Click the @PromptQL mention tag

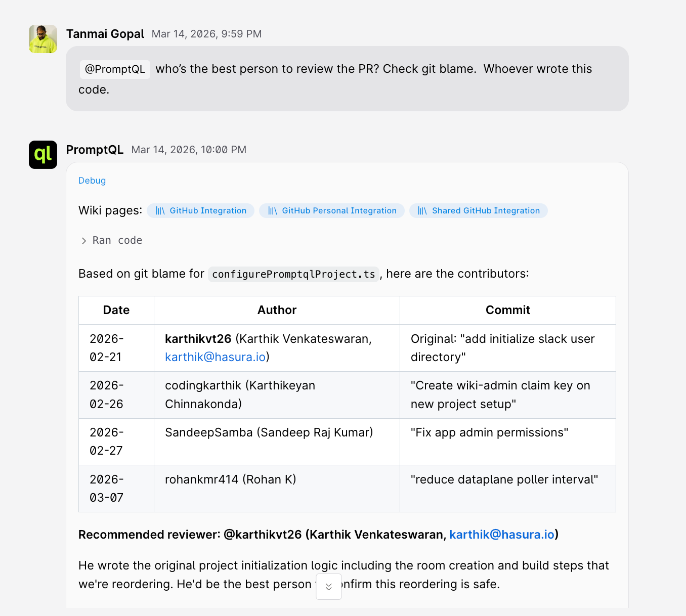(x=115, y=69)
